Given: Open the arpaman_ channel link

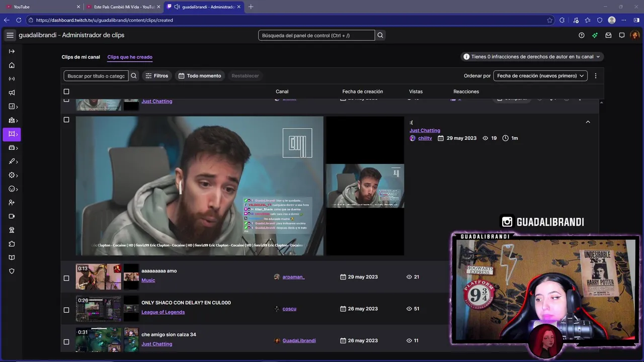Looking at the screenshot, I should [293, 277].
